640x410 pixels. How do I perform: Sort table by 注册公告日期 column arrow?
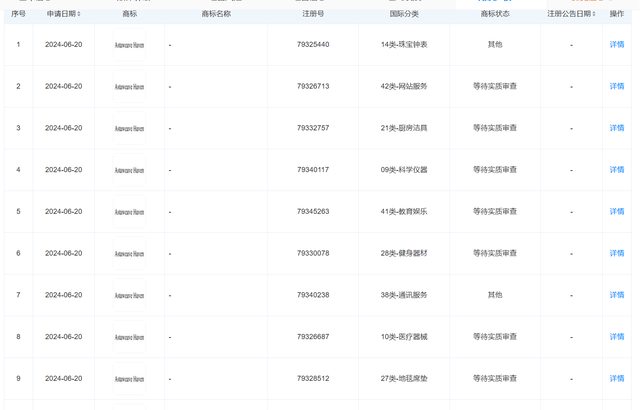tap(593, 15)
